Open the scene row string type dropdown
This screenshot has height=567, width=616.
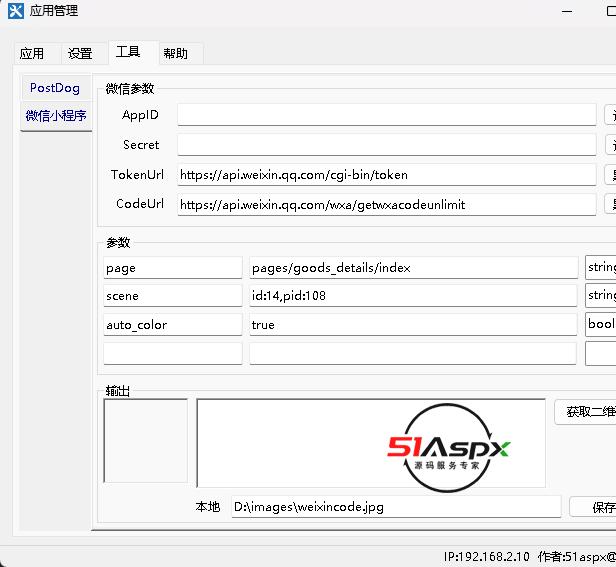click(x=601, y=295)
